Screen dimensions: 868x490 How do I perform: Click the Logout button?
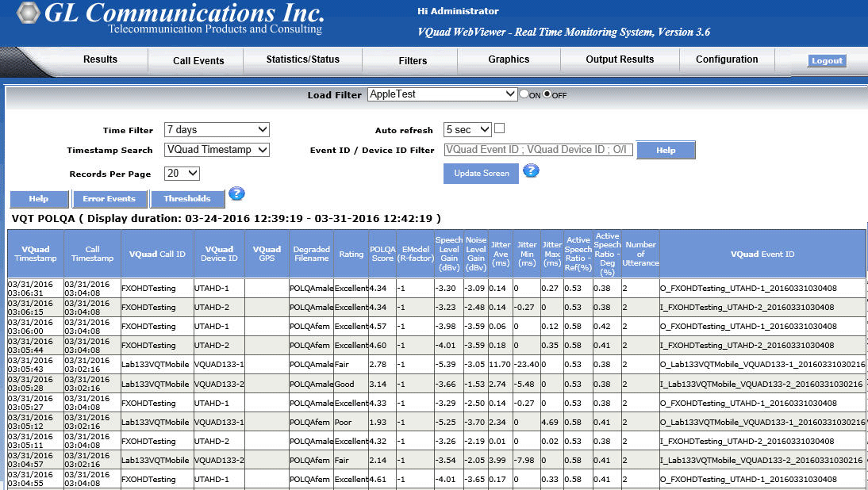pos(827,61)
